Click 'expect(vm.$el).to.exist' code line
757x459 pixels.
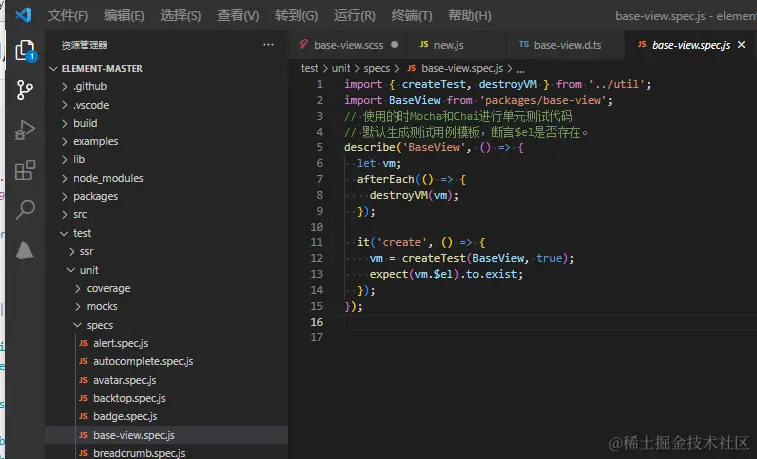tap(446, 274)
